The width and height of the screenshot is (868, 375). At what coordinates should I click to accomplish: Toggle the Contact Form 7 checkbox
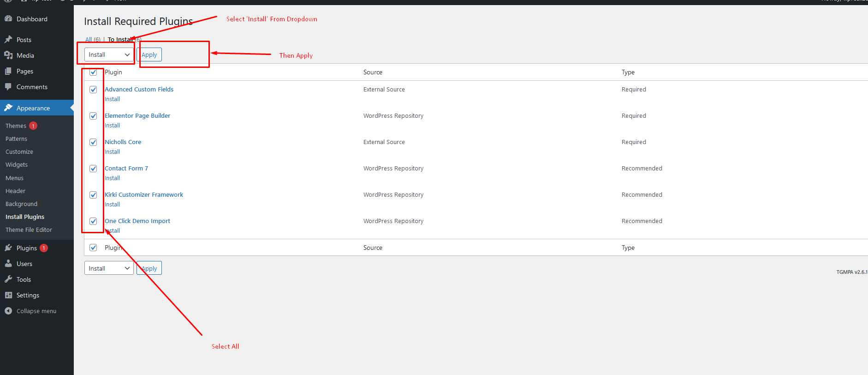tap(93, 169)
